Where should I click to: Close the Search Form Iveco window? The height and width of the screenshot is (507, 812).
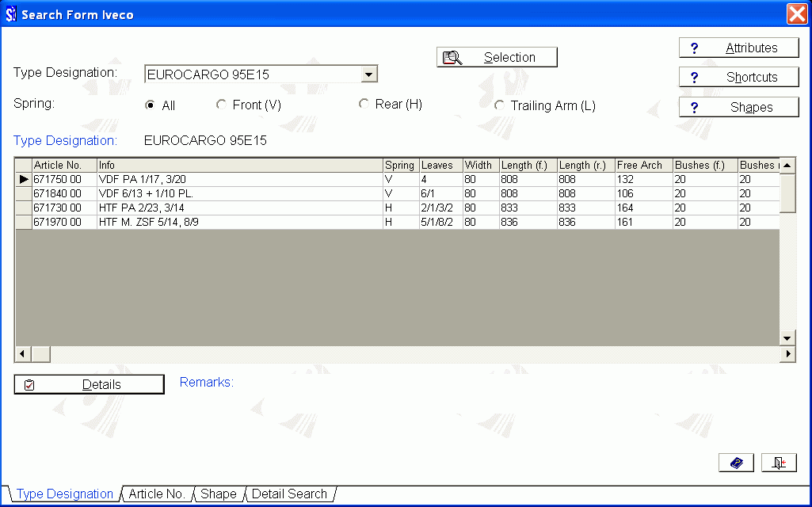click(796, 14)
